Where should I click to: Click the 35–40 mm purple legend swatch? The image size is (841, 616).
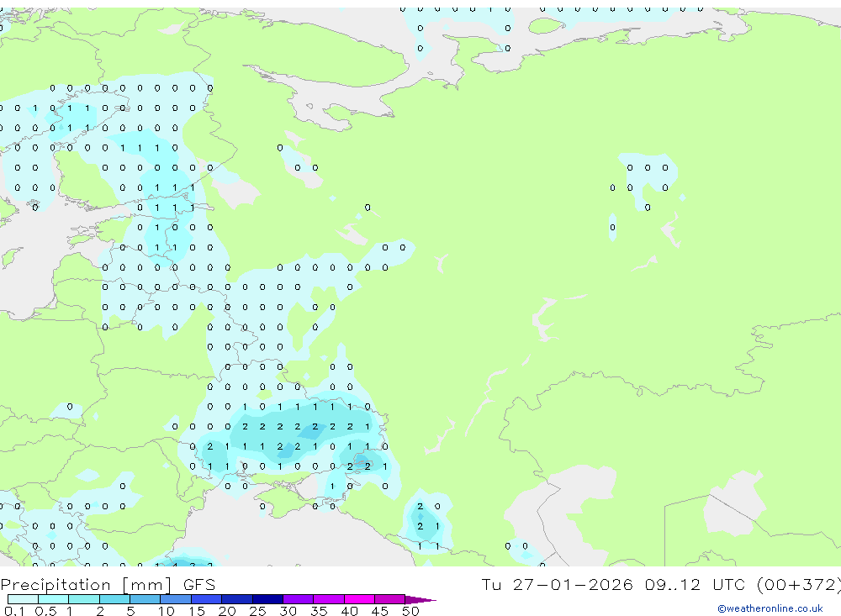[329, 599]
